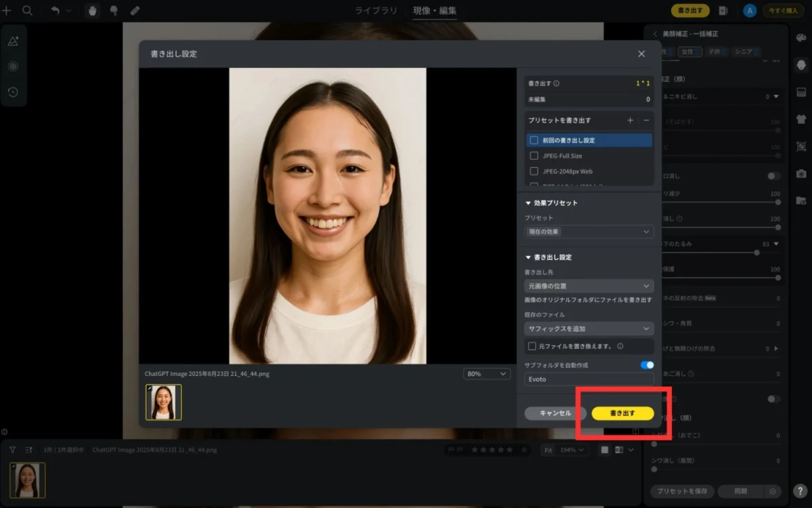Open the help question mark button
Image resolution: width=812 pixels, height=508 pixels.
click(x=799, y=491)
